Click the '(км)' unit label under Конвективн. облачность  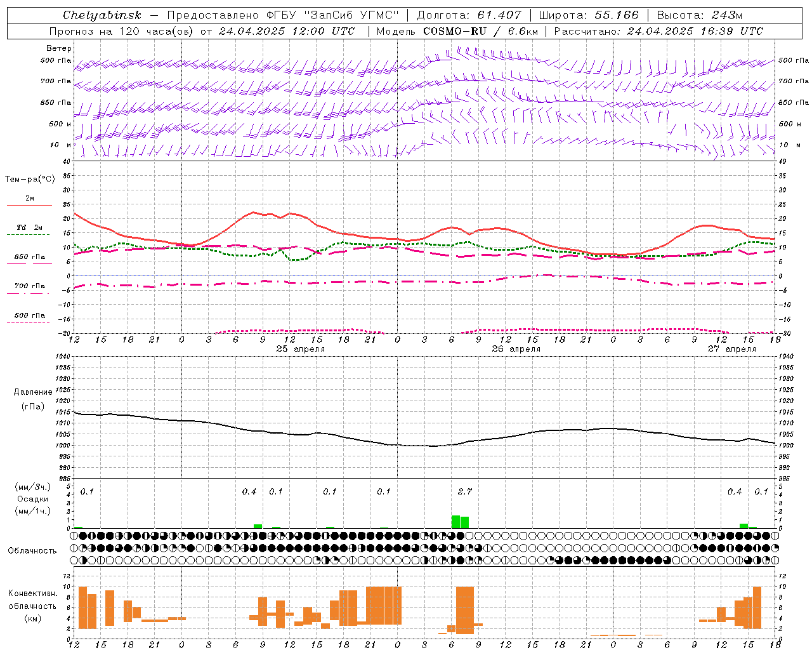32,618
